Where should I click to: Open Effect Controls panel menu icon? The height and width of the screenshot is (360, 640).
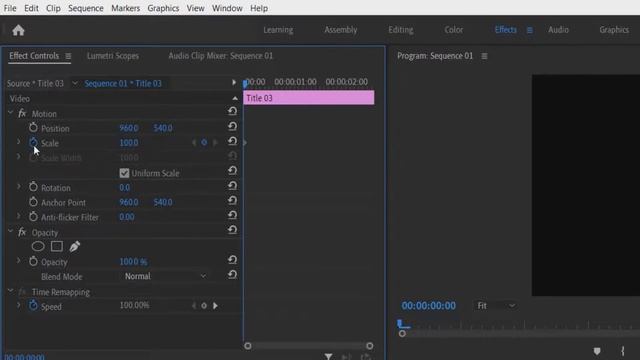pos(68,56)
